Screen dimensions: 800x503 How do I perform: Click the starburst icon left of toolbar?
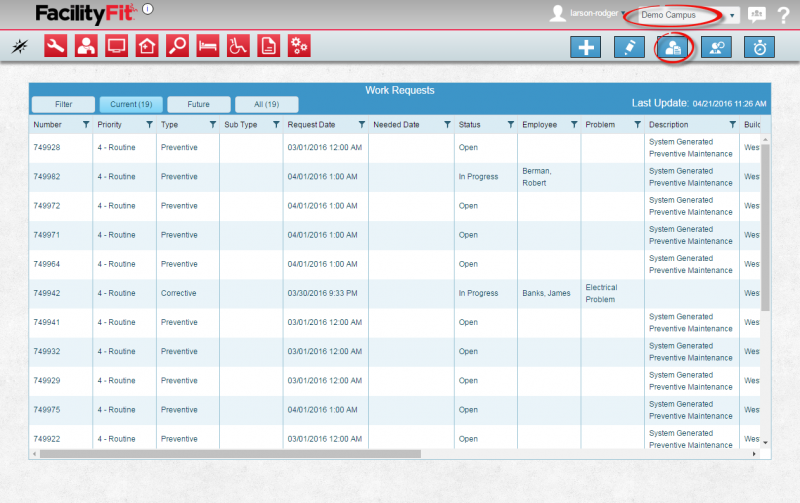pos(20,46)
